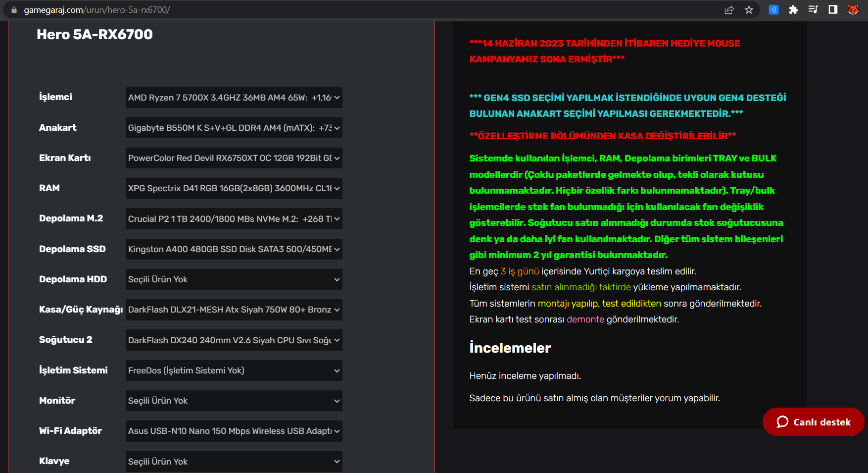Click the Wi-Fi Adaptör label

click(71, 430)
